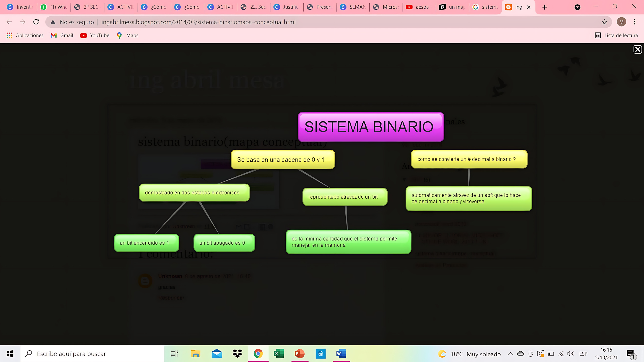Image resolution: width=644 pixels, height=362 pixels.
Task: Open battery status tray icon
Action: (551, 354)
